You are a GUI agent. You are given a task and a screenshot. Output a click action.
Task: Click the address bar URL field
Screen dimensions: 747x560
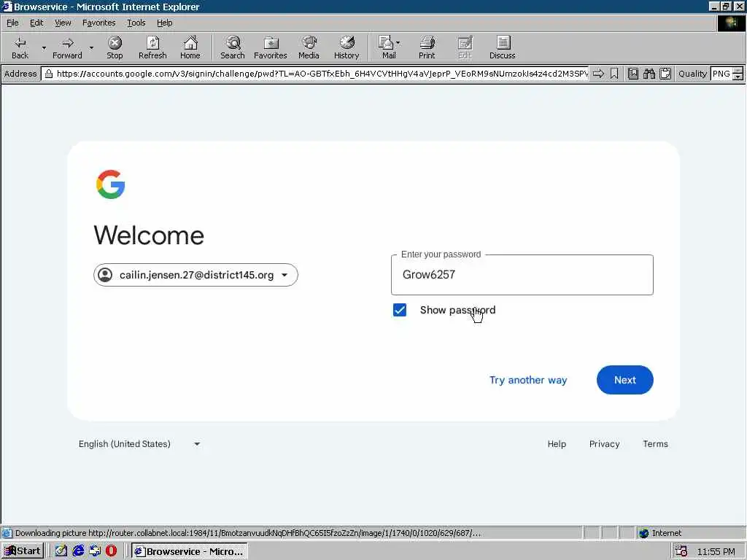coord(317,74)
